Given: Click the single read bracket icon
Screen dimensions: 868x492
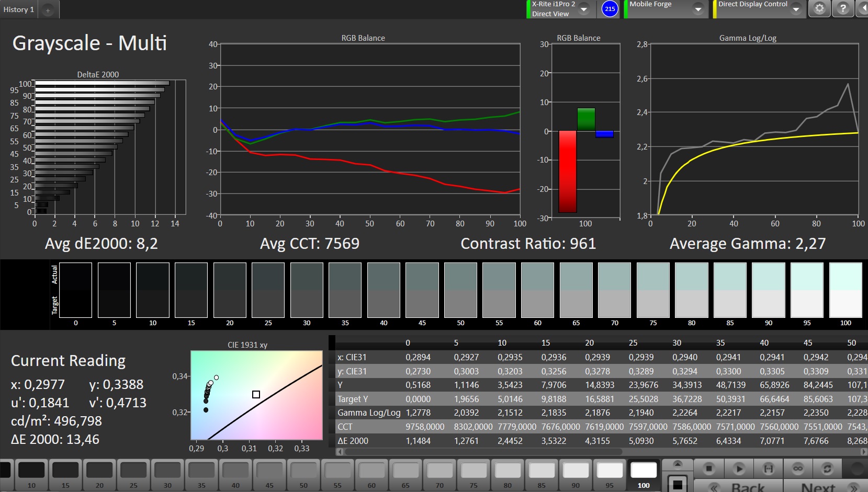Looking at the screenshot, I should (768, 468).
